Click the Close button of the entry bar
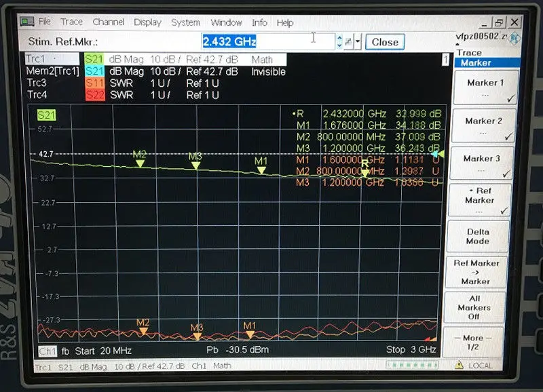This screenshot has height=392, width=543. [385, 42]
